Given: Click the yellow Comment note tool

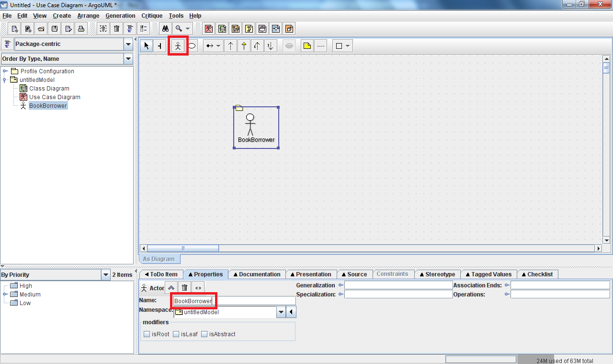Looking at the screenshot, I should click(307, 46).
